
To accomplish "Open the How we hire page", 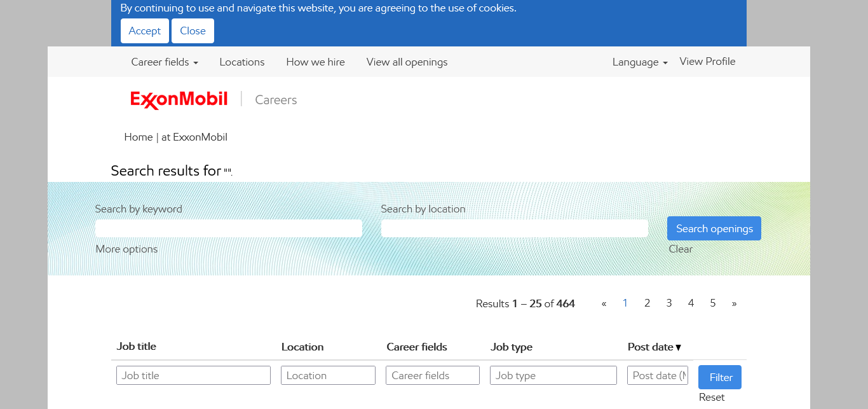I will 315,62.
